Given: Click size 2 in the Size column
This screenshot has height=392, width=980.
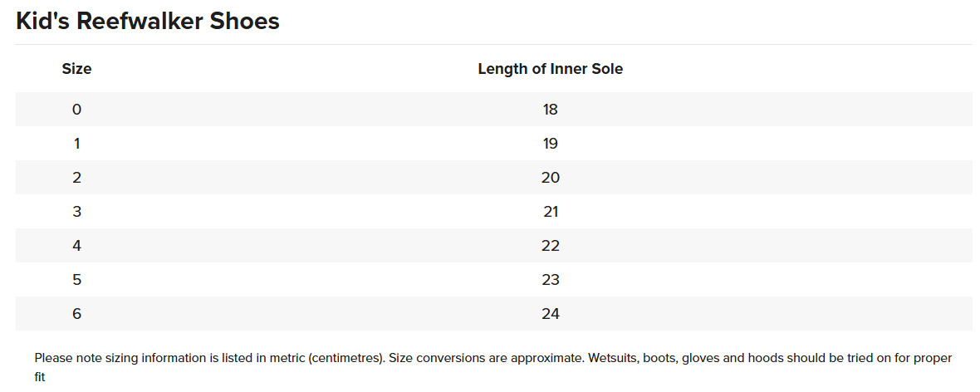Looking at the screenshot, I should (76, 177).
